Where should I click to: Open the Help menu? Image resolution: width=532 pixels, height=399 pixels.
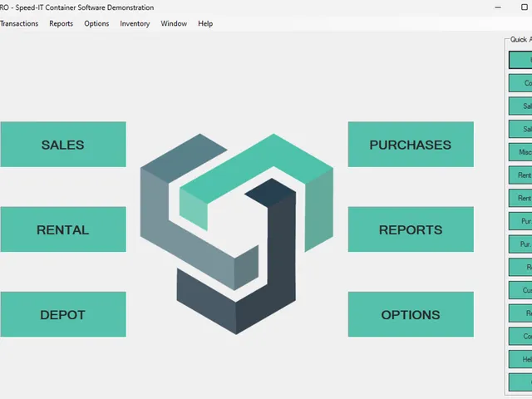205,24
